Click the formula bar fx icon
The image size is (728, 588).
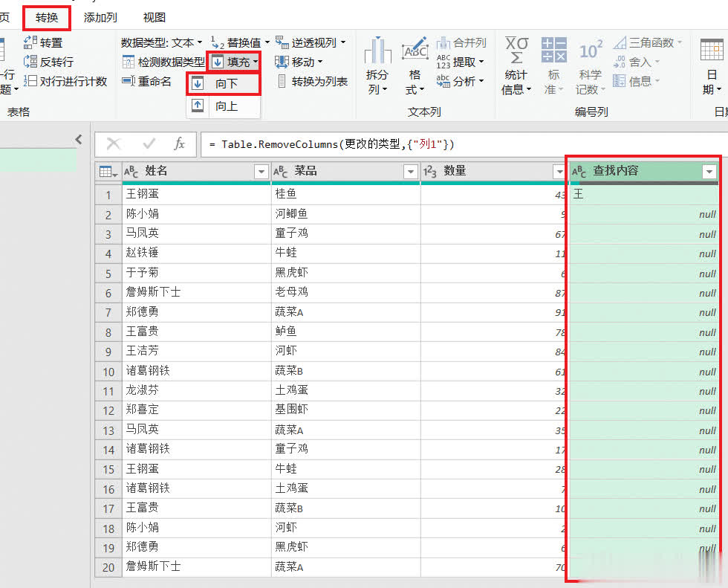point(179,143)
